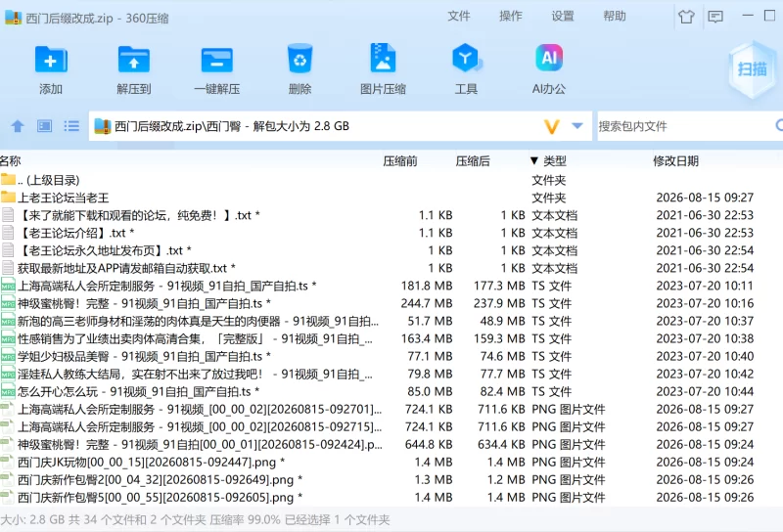The image size is (783, 532).
Task: Open the 文件 menu
Action: (x=458, y=16)
